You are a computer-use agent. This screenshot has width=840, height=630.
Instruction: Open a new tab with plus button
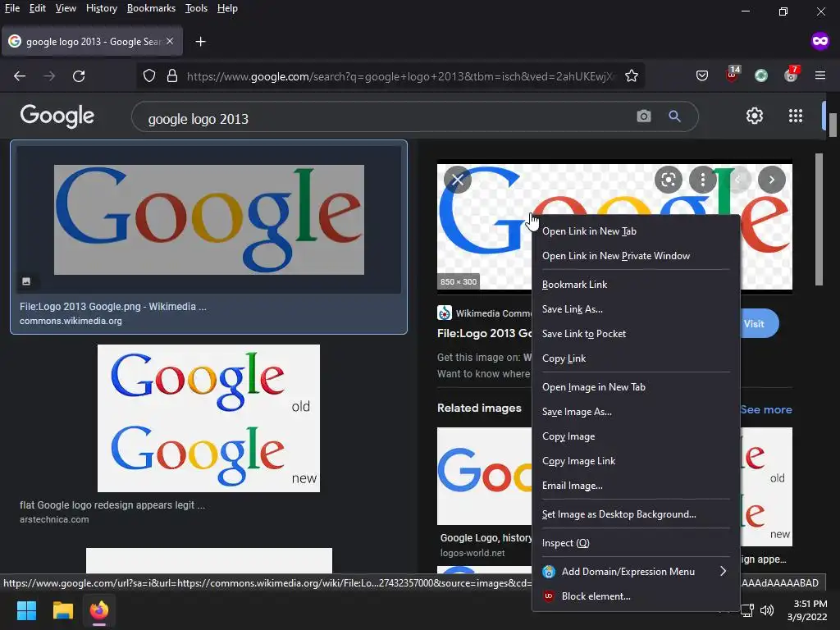[x=200, y=41]
